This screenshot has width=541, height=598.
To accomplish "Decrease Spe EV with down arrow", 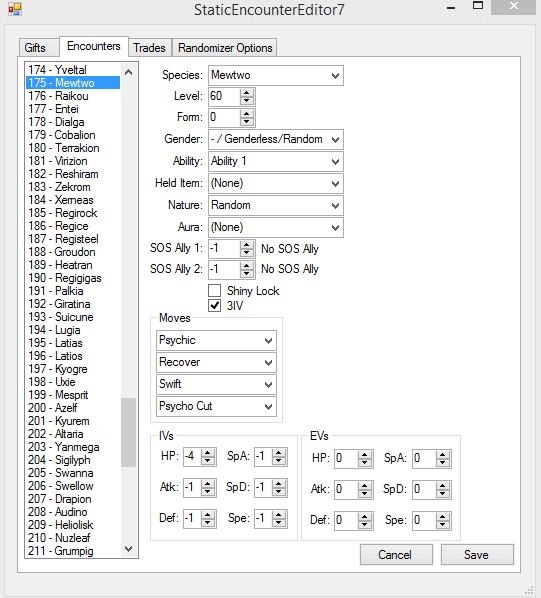I will click(x=443, y=524).
